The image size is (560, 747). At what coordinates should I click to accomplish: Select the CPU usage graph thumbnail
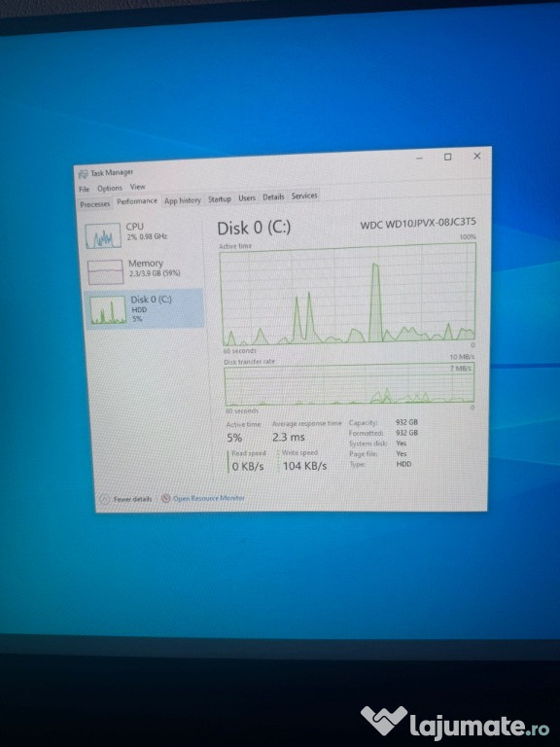tap(103, 235)
